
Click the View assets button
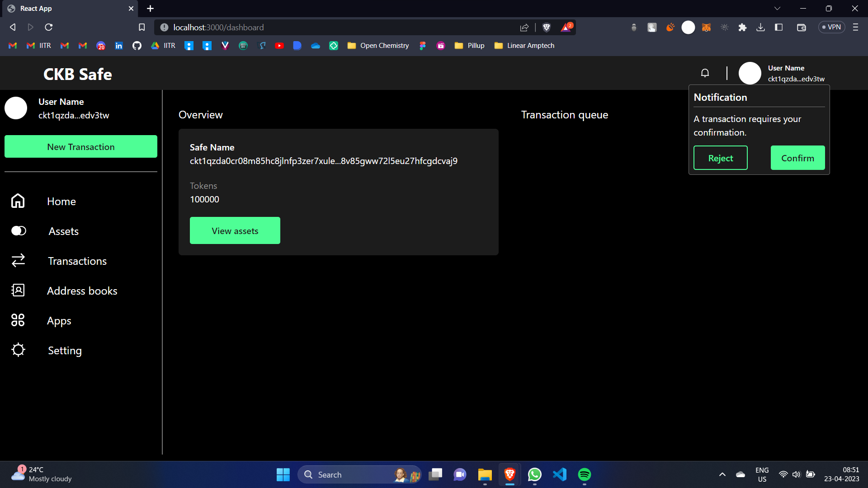pyautogui.click(x=235, y=230)
